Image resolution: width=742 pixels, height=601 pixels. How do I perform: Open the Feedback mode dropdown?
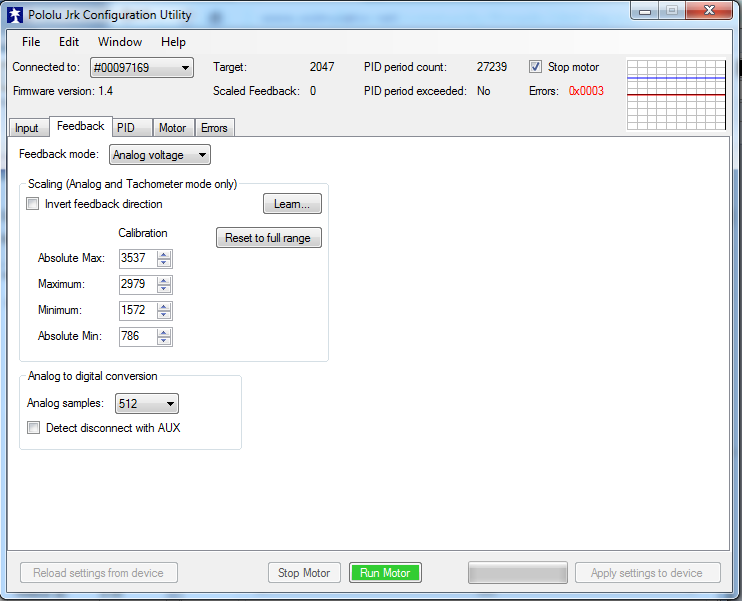click(160, 155)
